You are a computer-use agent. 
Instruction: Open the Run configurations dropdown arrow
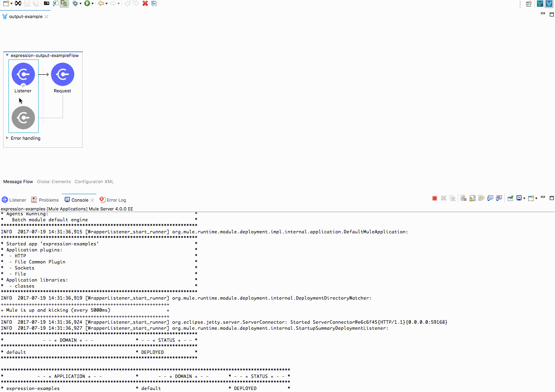click(x=92, y=4)
